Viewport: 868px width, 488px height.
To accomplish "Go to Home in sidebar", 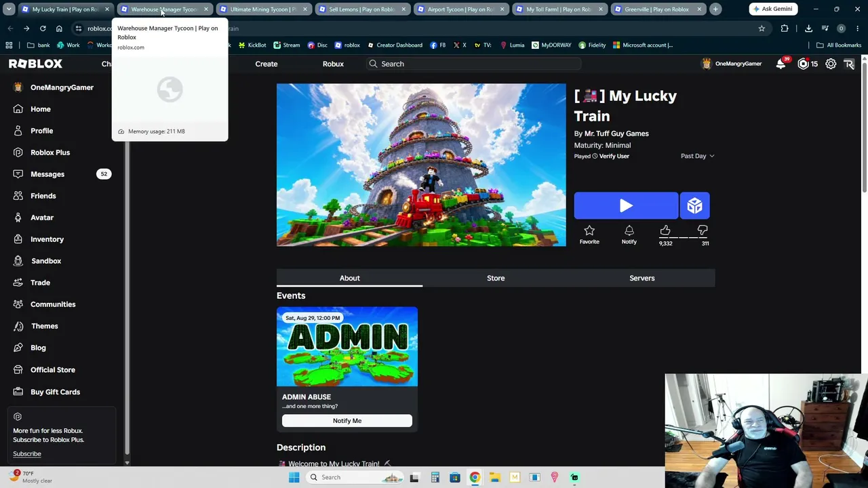I will 40,109.
